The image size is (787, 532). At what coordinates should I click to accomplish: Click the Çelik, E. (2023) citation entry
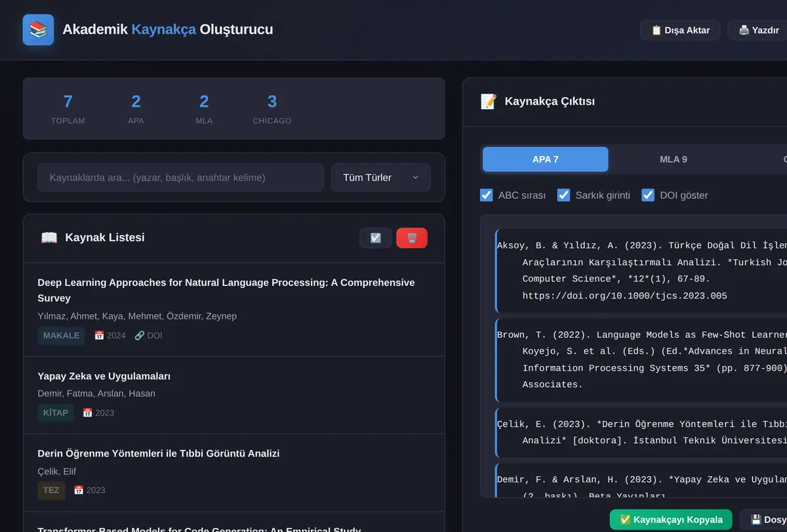coord(641,432)
